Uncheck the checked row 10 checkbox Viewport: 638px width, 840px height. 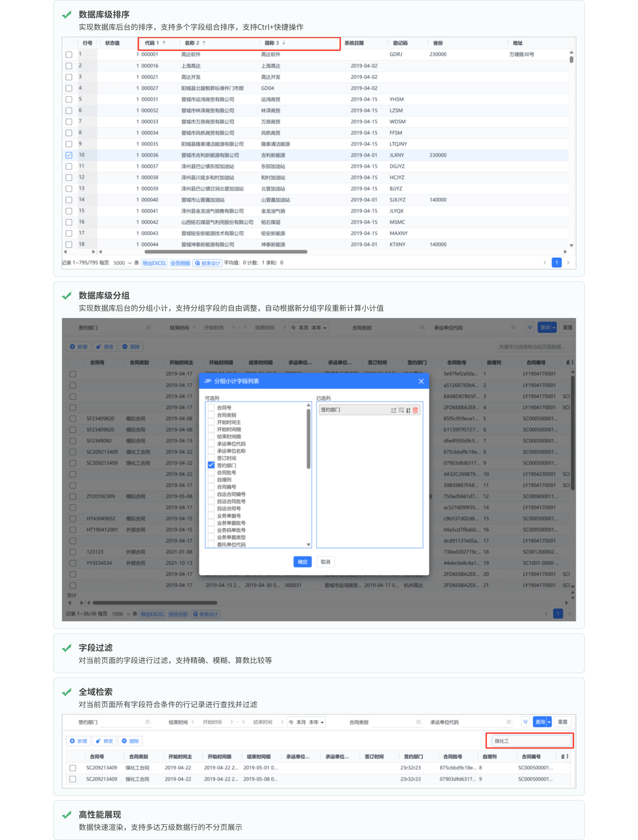[69, 155]
